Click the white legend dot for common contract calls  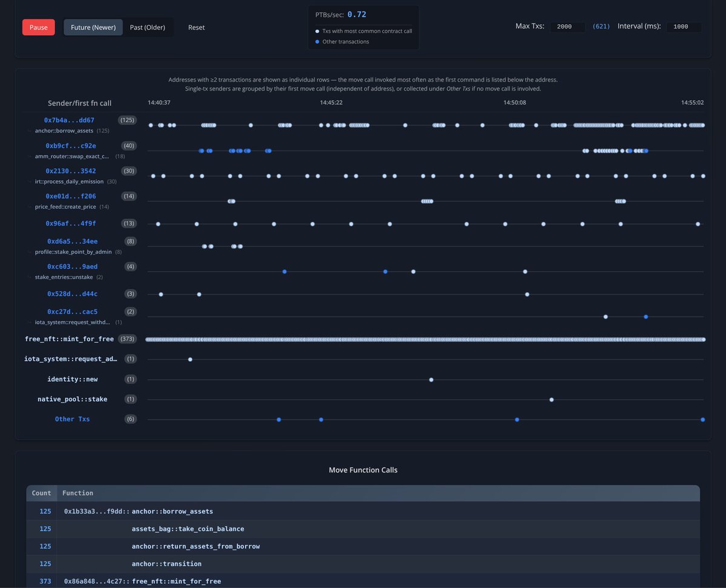pyautogui.click(x=317, y=30)
